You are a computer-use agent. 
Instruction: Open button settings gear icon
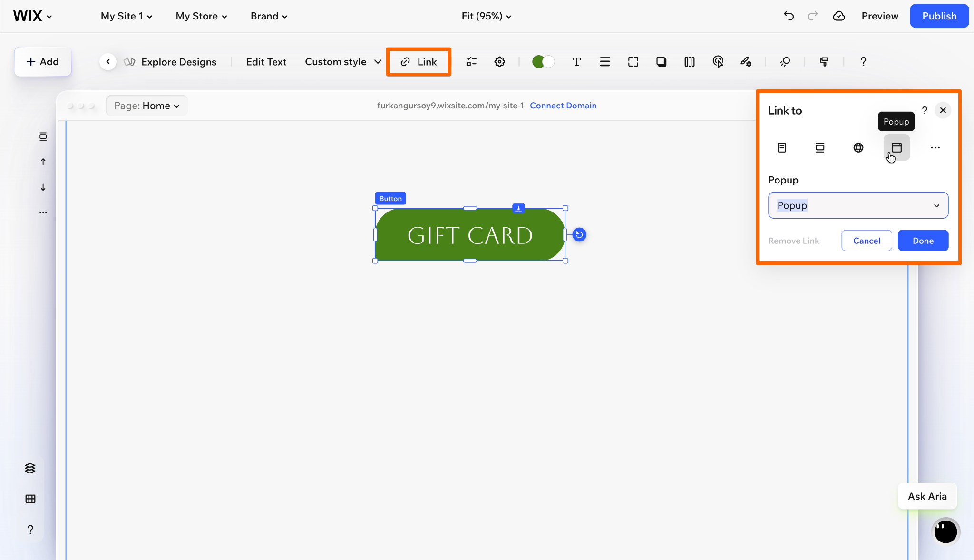coord(499,62)
